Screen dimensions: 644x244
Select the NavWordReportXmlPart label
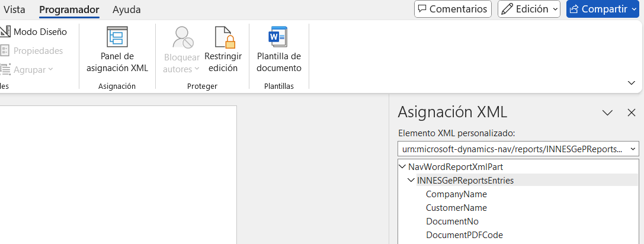pyautogui.click(x=456, y=167)
